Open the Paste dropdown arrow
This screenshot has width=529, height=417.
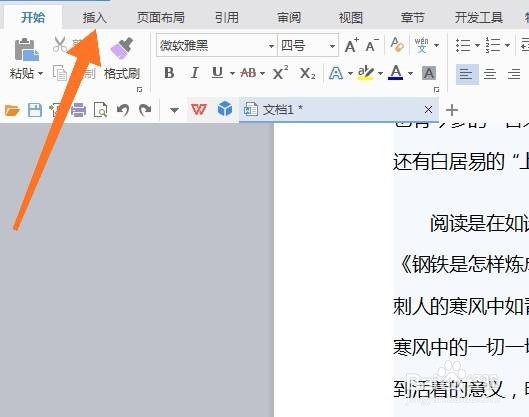(x=40, y=73)
